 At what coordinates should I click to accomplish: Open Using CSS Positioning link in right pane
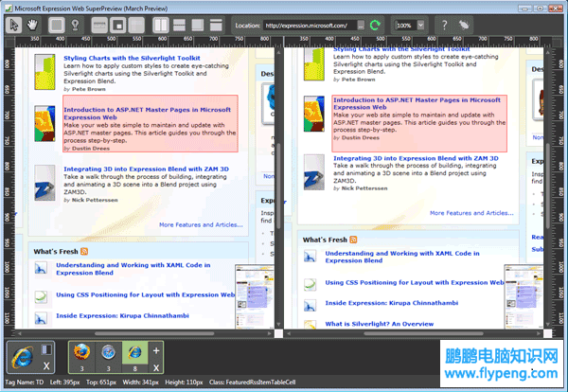tap(415, 282)
